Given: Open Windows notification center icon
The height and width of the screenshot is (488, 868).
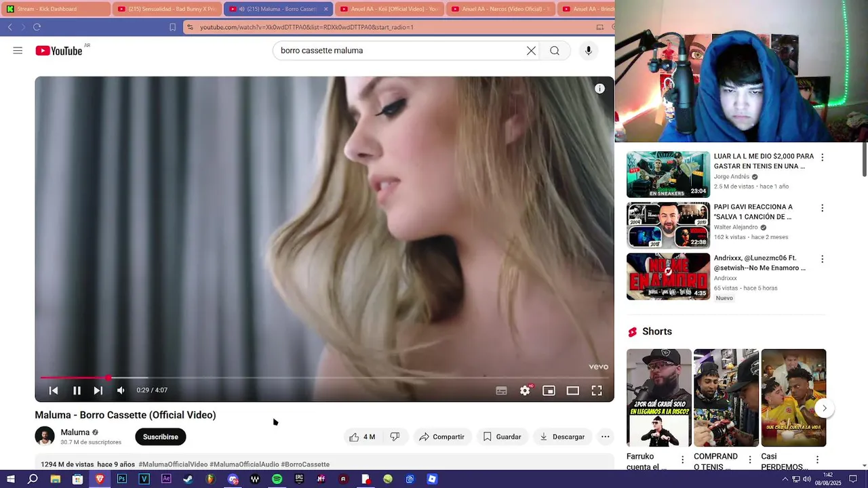Looking at the screenshot, I should 853,479.
